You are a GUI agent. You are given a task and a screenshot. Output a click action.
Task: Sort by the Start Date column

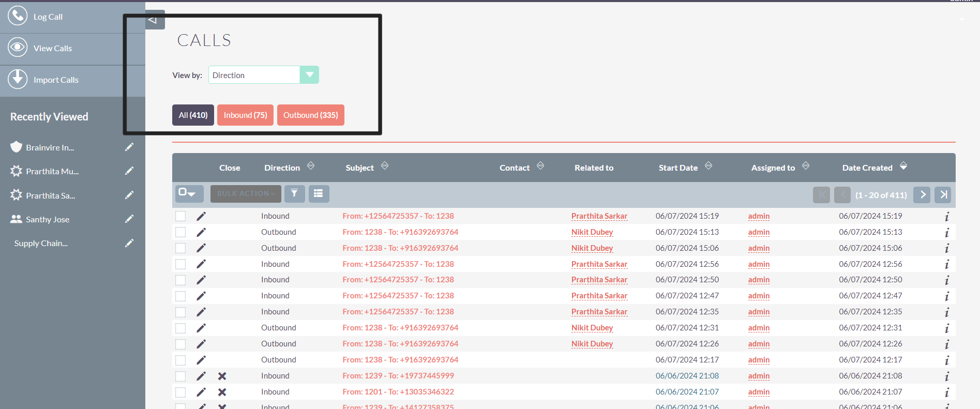coord(708,165)
